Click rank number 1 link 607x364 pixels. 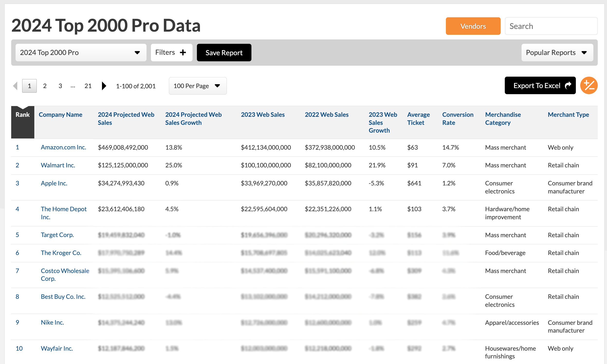[x=17, y=147]
